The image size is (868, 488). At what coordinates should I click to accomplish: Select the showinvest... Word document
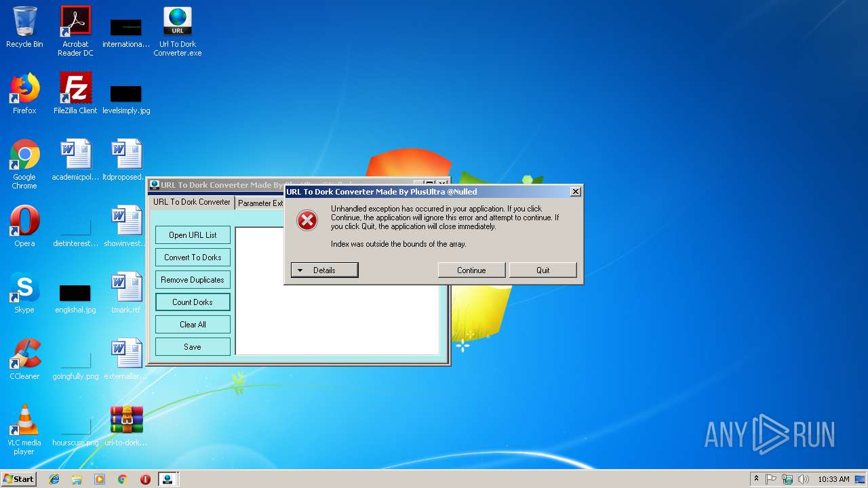point(126,226)
